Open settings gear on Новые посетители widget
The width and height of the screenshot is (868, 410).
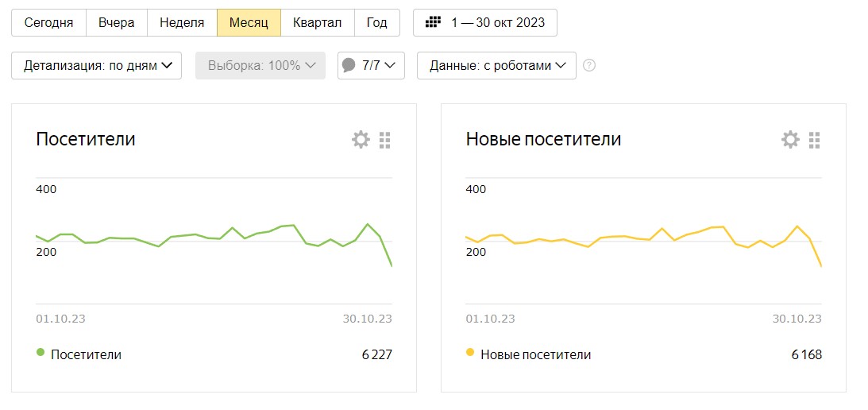pyautogui.click(x=790, y=140)
